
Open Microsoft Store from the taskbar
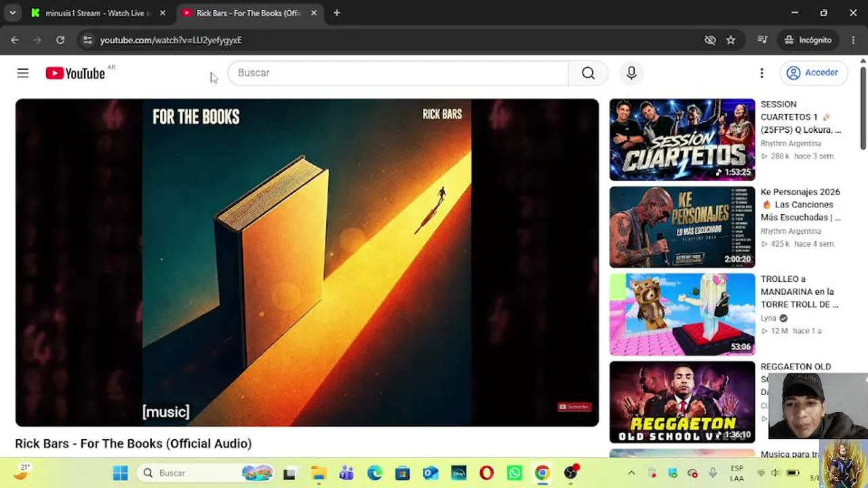(x=403, y=473)
